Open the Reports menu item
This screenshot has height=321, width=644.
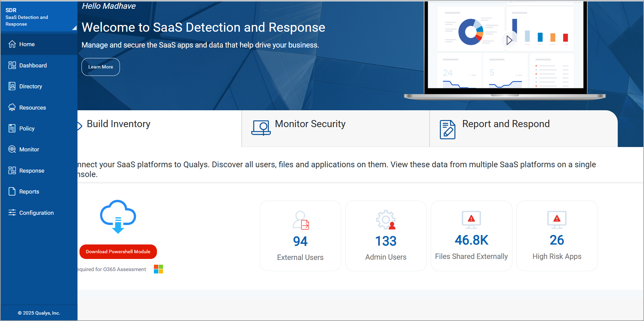(39, 192)
